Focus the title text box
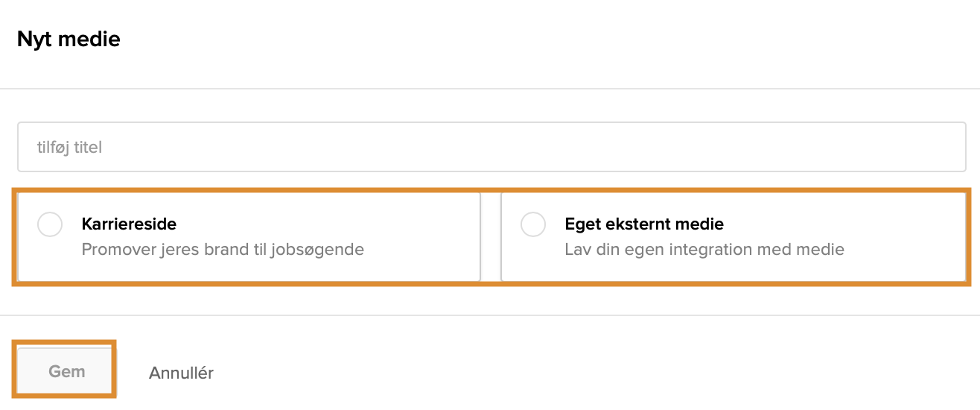The width and height of the screenshot is (980, 410). pyautogui.click(x=491, y=147)
